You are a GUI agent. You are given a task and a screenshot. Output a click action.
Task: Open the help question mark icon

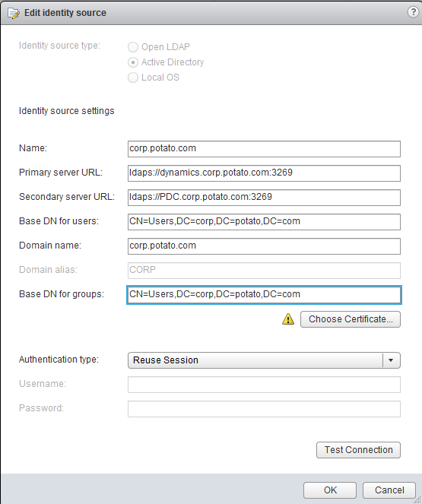click(413, 12)
